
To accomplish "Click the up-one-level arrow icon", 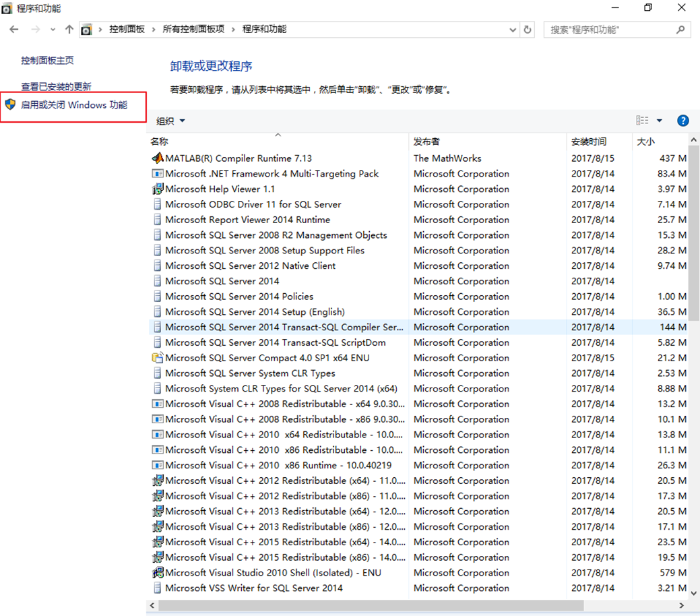I will point(69,29).
